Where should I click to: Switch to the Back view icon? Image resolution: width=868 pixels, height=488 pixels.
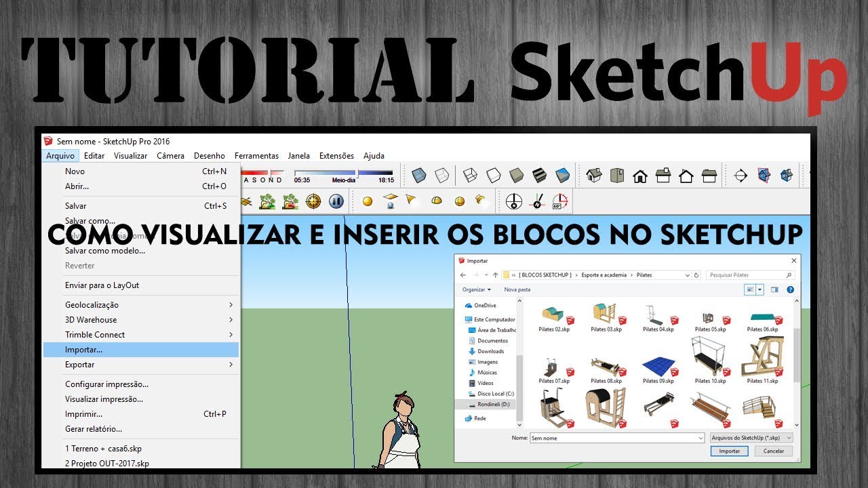tap(686, 176)
